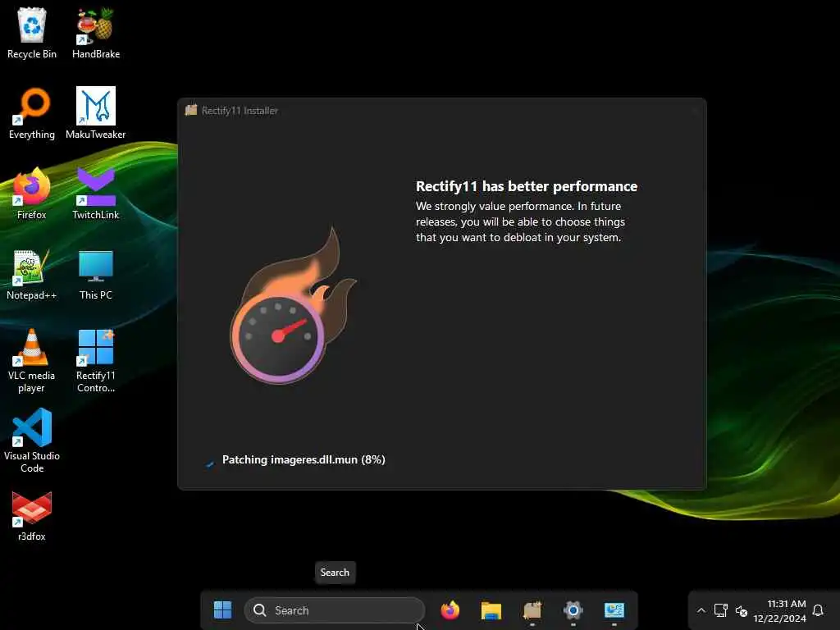Click the Rectify11 Installer title bar icon
Screen dimensions: 840x630
191,111
